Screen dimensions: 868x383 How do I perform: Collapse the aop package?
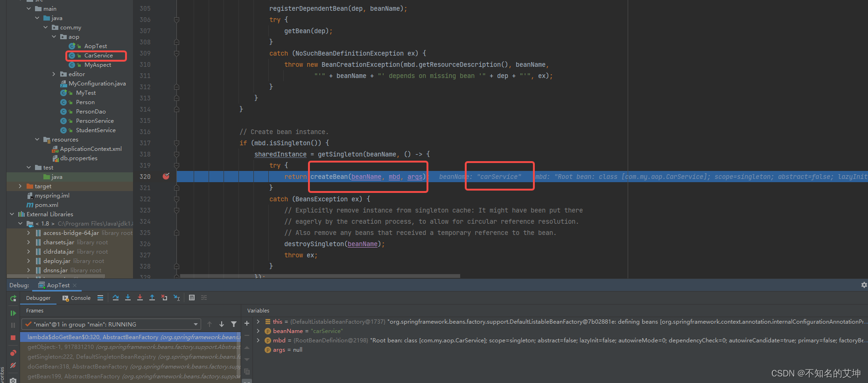click(x=54, y=36)
